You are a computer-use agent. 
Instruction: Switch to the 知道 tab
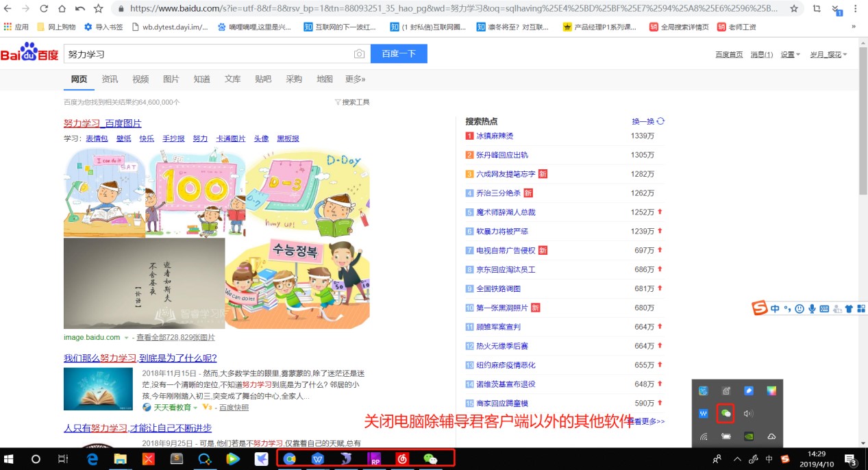202,79
